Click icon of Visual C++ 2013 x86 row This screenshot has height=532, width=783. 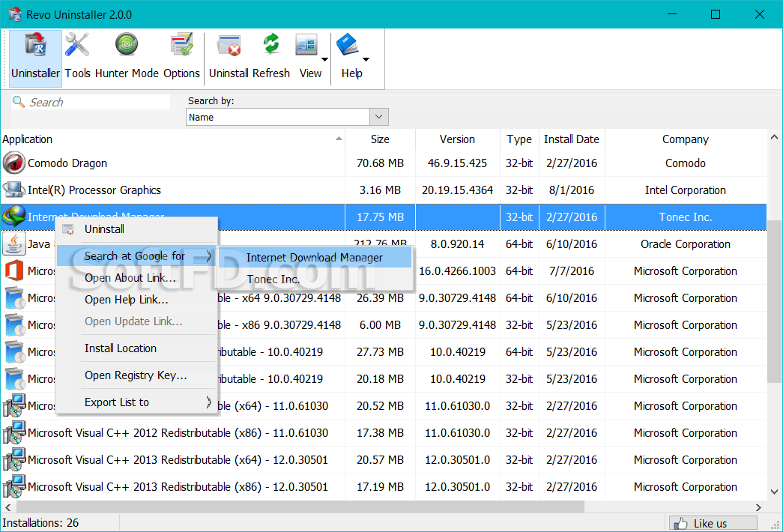[14, 486]
